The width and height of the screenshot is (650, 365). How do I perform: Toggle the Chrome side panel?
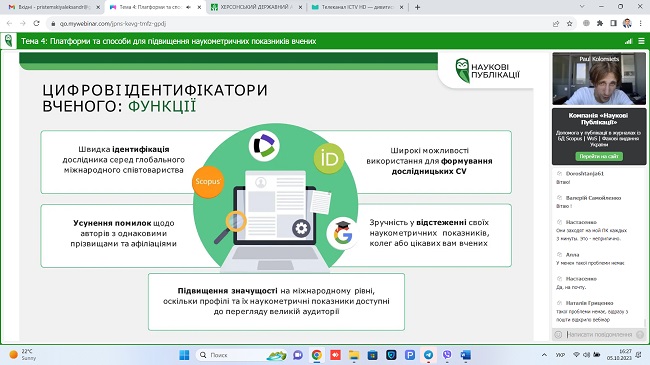coord(614,24)
